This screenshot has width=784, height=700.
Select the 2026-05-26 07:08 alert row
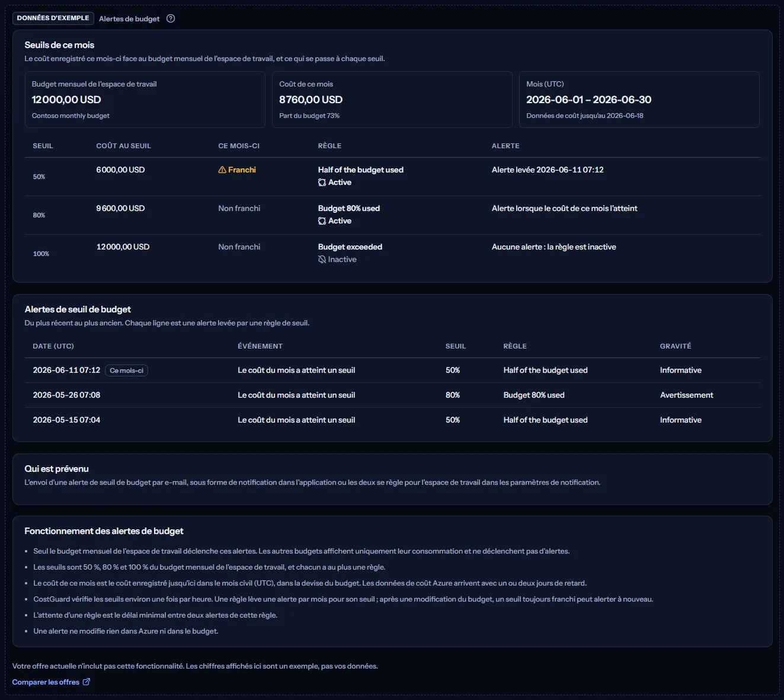[x=392, y=395]
